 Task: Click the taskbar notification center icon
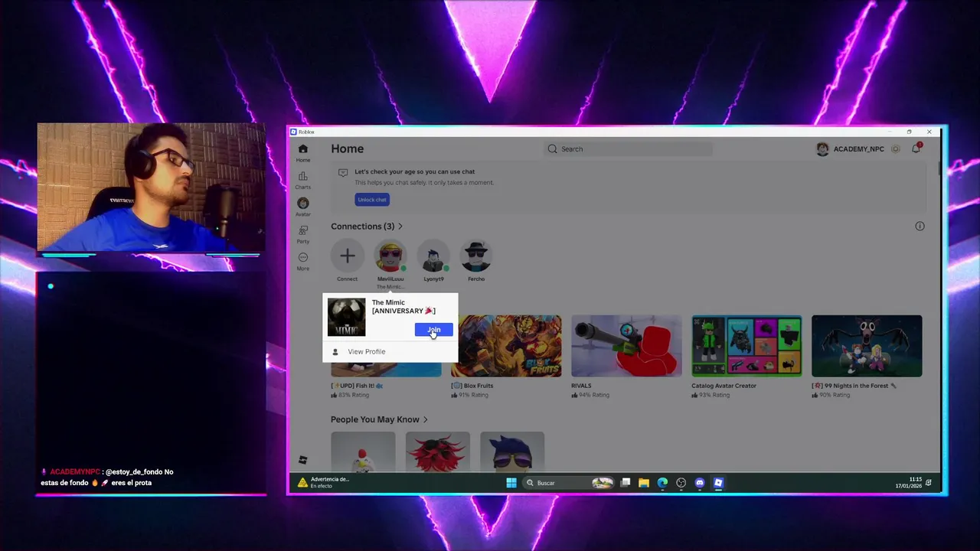click(929, 483)
